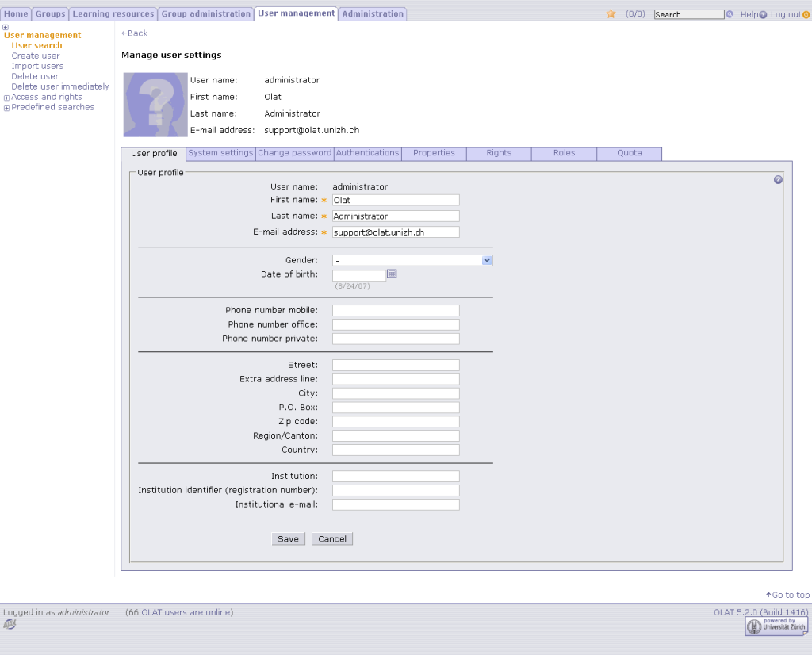The height and width of the screenshot is (655, 812).
Task: Open context help icon in User profile panel
Action: (x=778, y=180)
